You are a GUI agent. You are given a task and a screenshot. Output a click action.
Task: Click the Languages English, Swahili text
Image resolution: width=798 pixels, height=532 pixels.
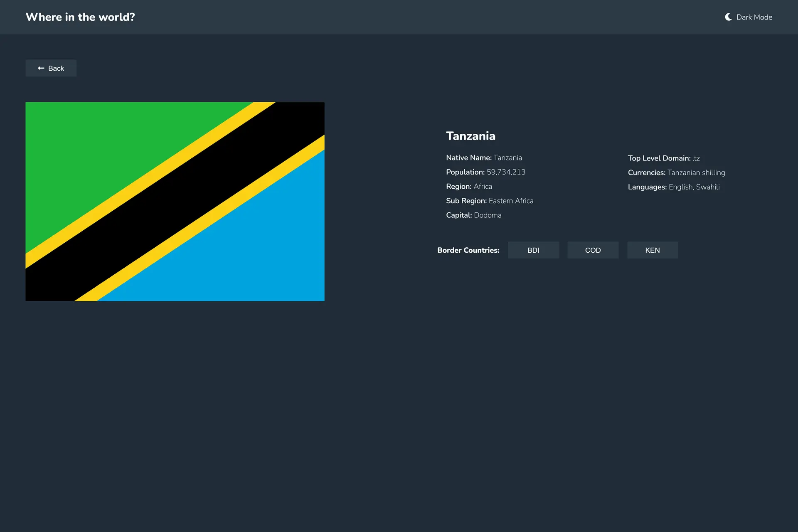coord(694,187)
